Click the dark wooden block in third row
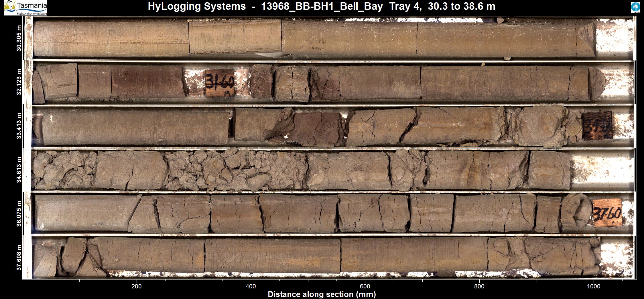 (x=597, y=126)
